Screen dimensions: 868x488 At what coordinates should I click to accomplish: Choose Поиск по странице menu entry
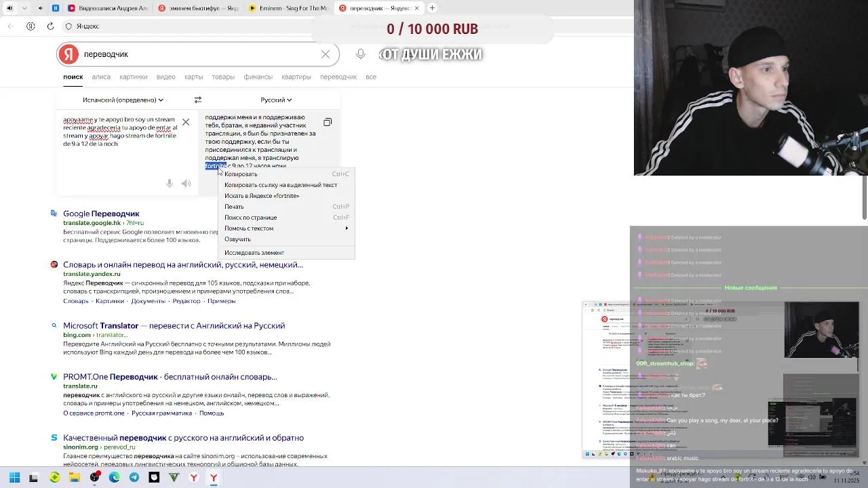286,218
